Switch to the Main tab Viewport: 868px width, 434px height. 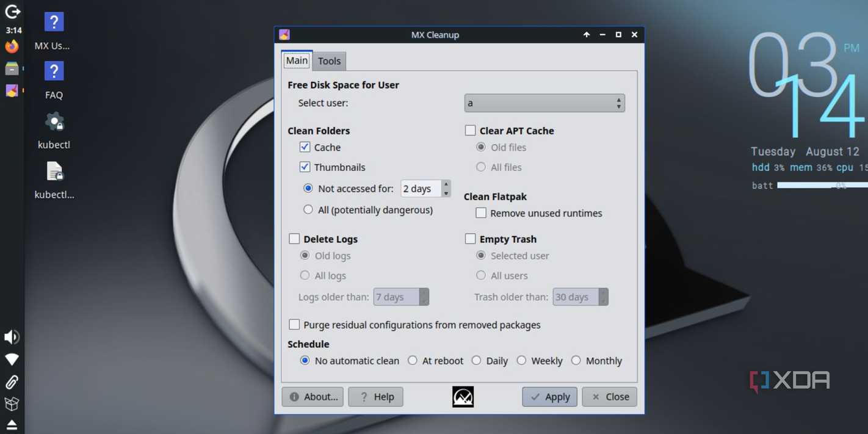pyautogui.click(x=297, y=60)
